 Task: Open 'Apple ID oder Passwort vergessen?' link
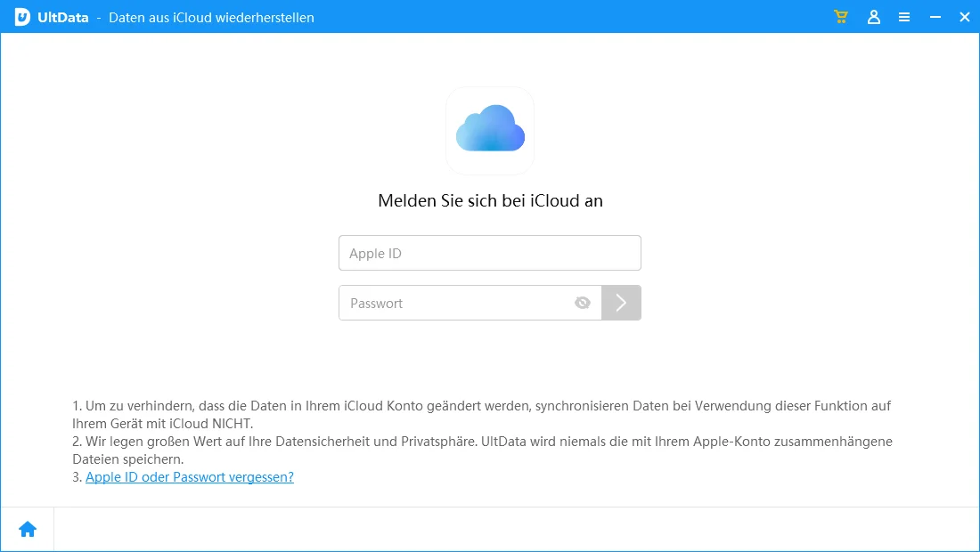(190, 477)
